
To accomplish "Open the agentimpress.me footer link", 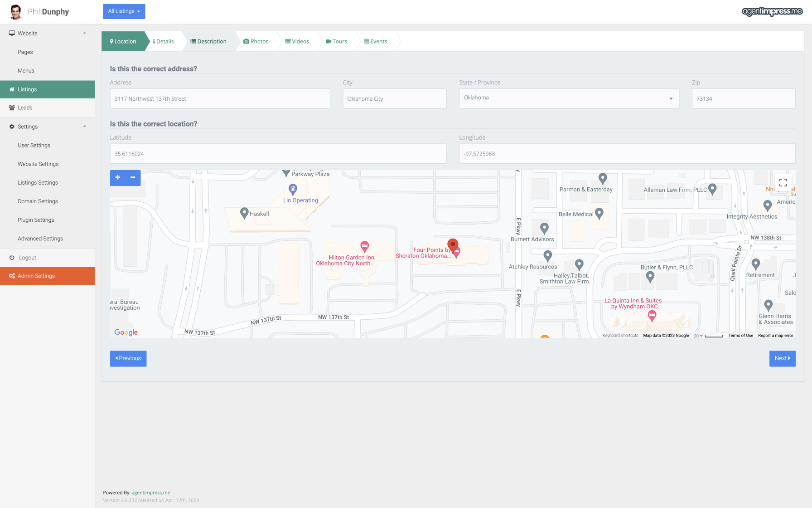I will point(151,493).
